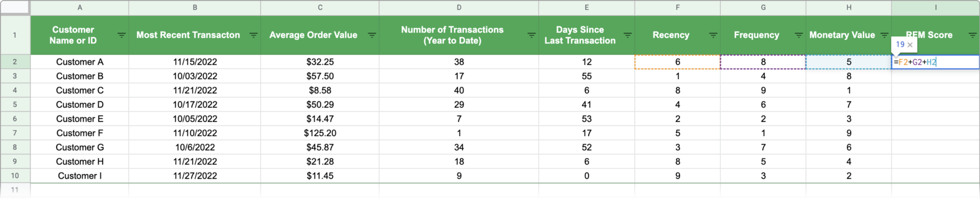Select the cell showing $125.20
The height and width of the screenshot is (199, 980).
pos(320,133)
